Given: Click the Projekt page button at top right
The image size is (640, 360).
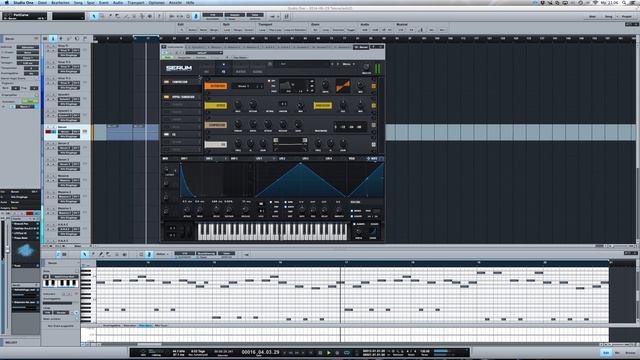Looking at the screenshot, I should coord(627,16).
